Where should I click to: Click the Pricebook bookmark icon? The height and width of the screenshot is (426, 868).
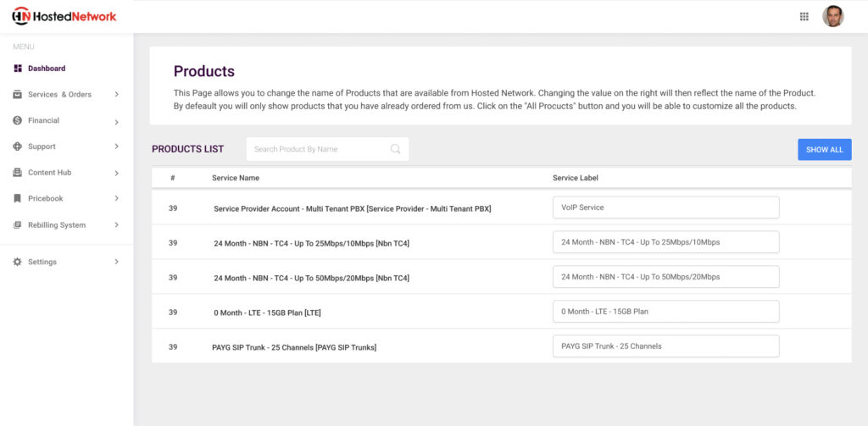(x=18, y=199)
